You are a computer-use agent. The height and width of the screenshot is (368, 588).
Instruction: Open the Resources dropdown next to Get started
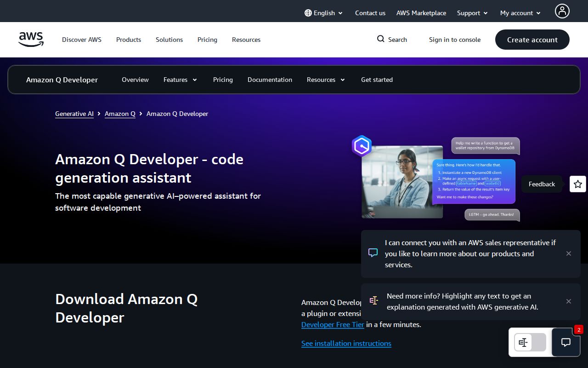(326, 80)
